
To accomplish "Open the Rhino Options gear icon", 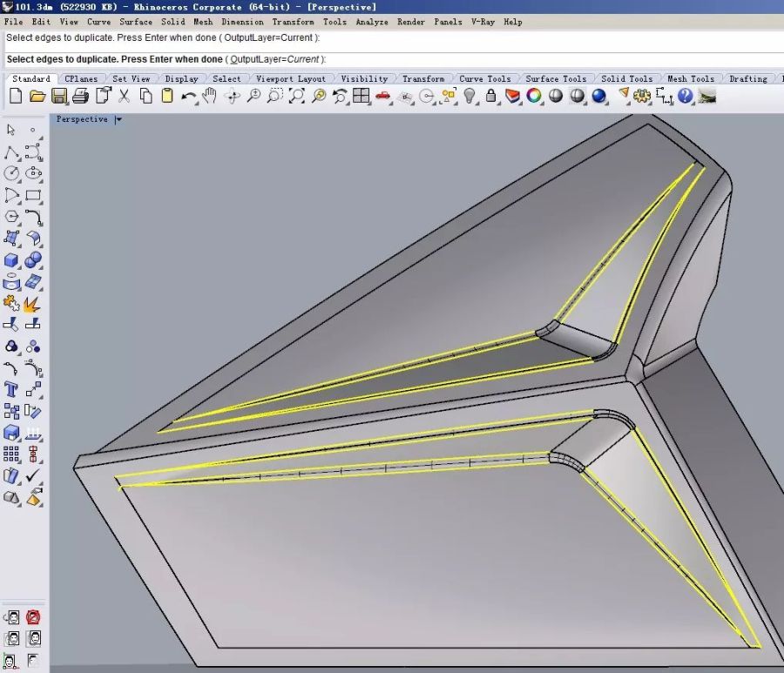I will 643,97.
